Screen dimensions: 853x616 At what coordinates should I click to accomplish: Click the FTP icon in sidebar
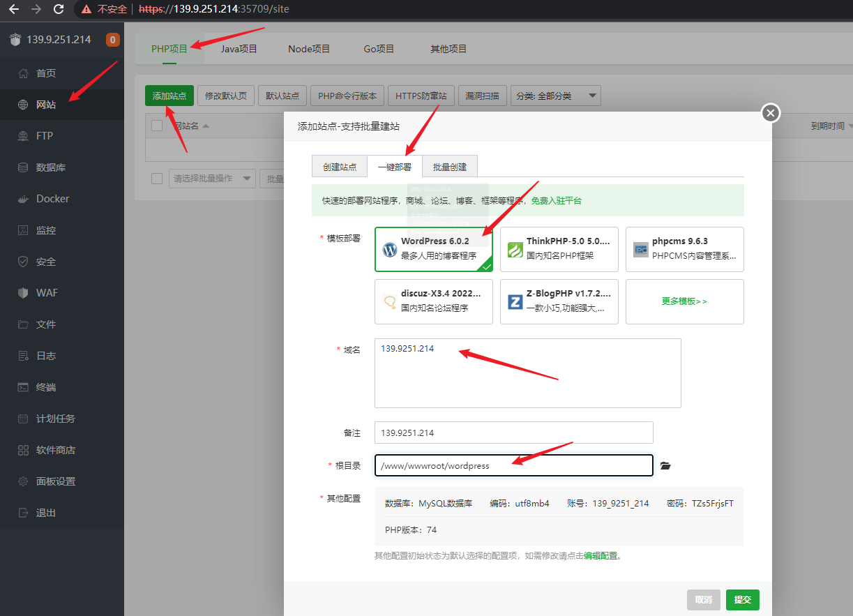coord(23,136)
